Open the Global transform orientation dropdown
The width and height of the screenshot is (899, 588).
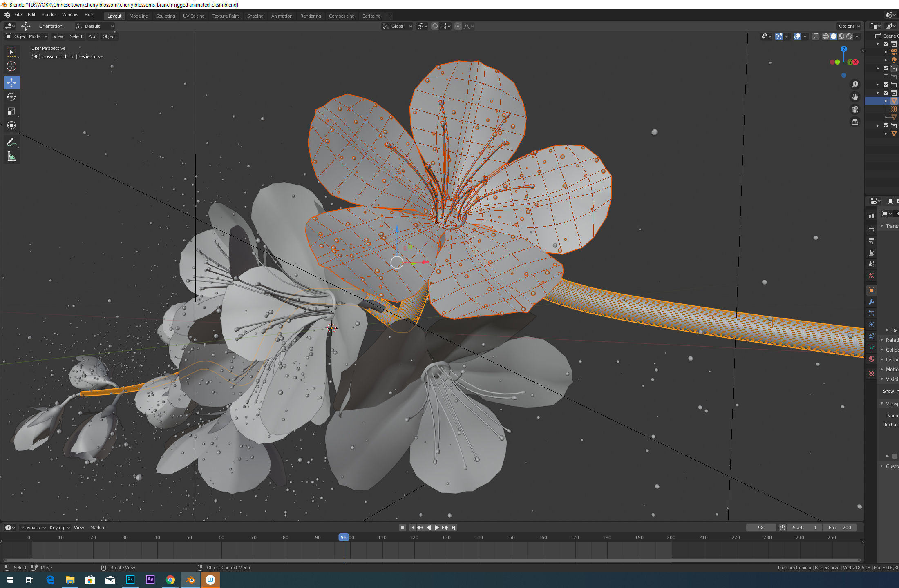[397, 26]
